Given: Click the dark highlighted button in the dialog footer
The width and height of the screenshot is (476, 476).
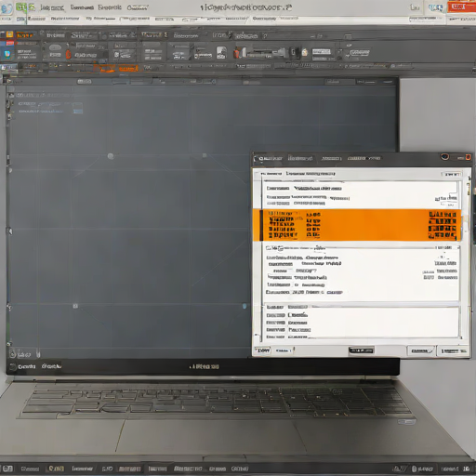Looking at the screenshot, I should tap(361, 350).
